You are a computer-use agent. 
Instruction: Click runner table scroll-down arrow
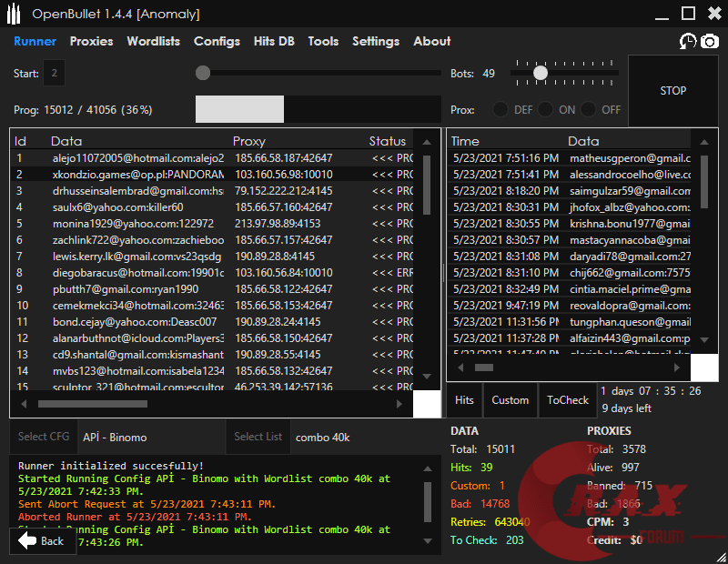(x=427, y=375)
